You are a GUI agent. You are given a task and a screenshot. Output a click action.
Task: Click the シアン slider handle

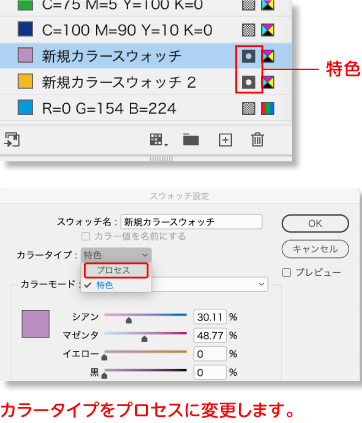click(129, 320)
